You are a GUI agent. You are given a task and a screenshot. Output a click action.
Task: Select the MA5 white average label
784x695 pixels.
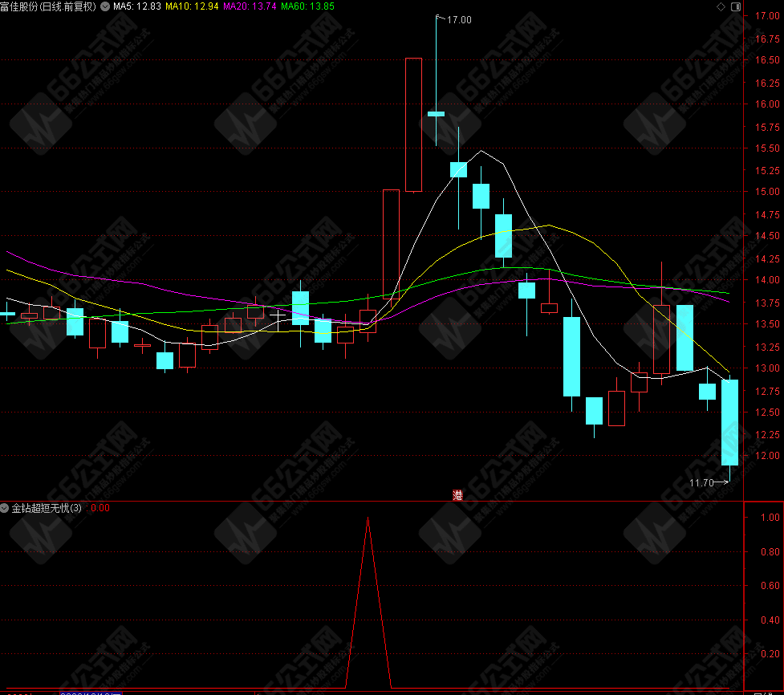[137, 6]
